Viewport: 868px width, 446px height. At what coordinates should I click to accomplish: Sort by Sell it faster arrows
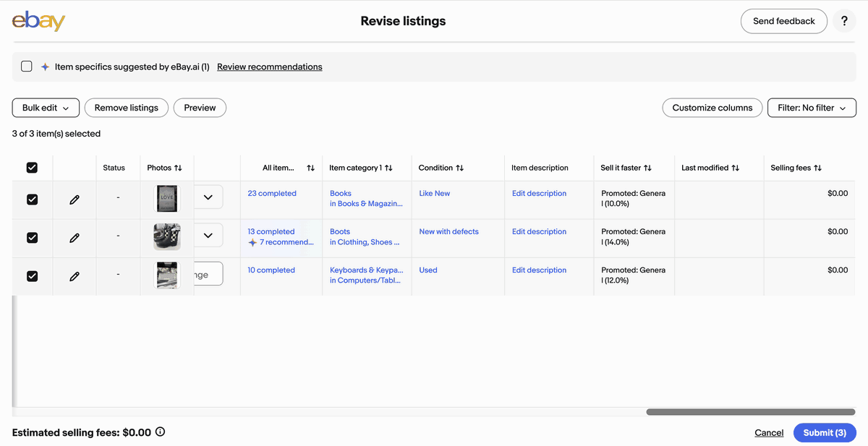(647, 168)
